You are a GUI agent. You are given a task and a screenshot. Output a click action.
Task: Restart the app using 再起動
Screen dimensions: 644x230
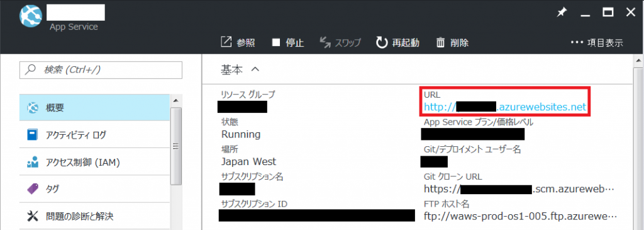tap(397, 42)
